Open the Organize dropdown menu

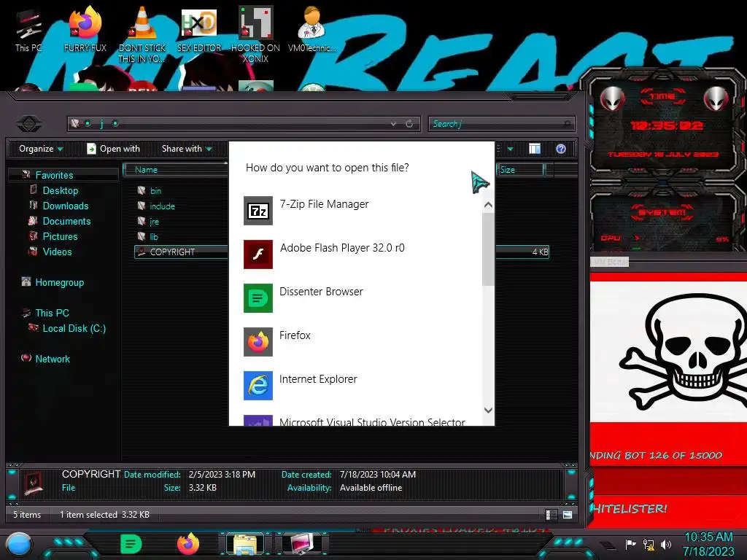click(x=41, y=149)
